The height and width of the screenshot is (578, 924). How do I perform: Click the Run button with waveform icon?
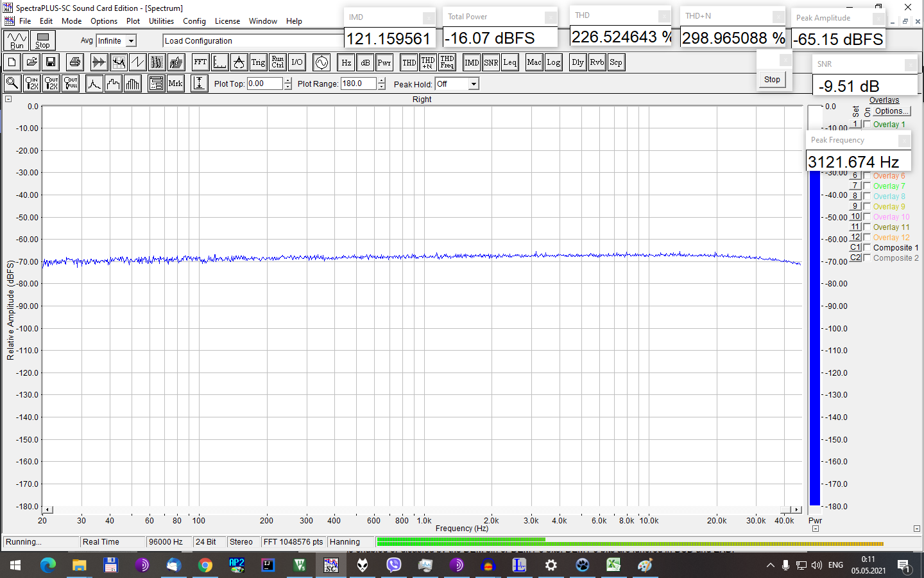[x=17, y=40]
